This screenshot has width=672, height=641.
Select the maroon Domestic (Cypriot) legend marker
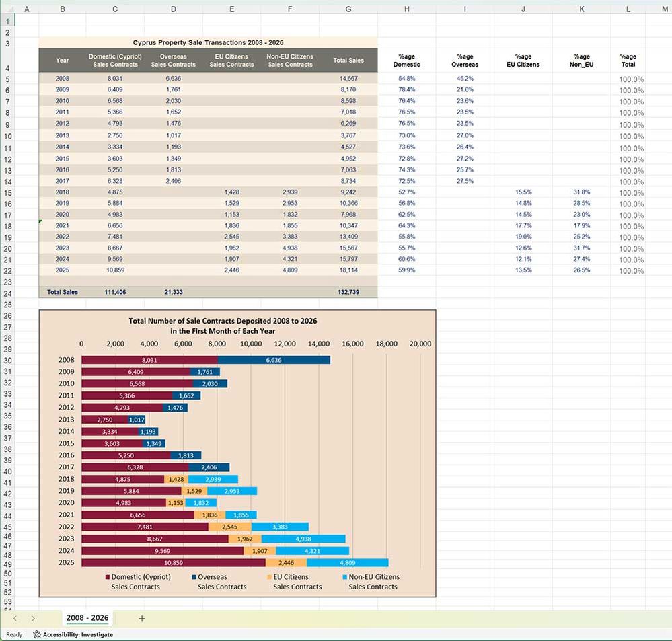click(108, 577)
